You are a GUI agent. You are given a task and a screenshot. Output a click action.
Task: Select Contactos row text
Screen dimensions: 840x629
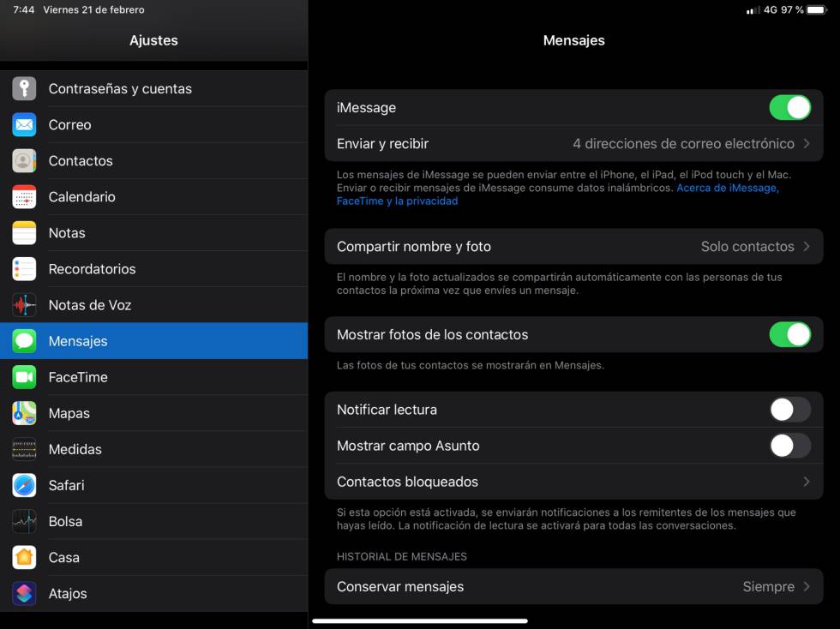(x=81, y=161)
